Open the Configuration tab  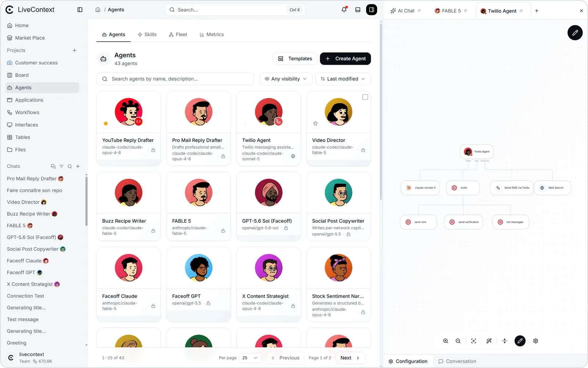click(408, 361)
